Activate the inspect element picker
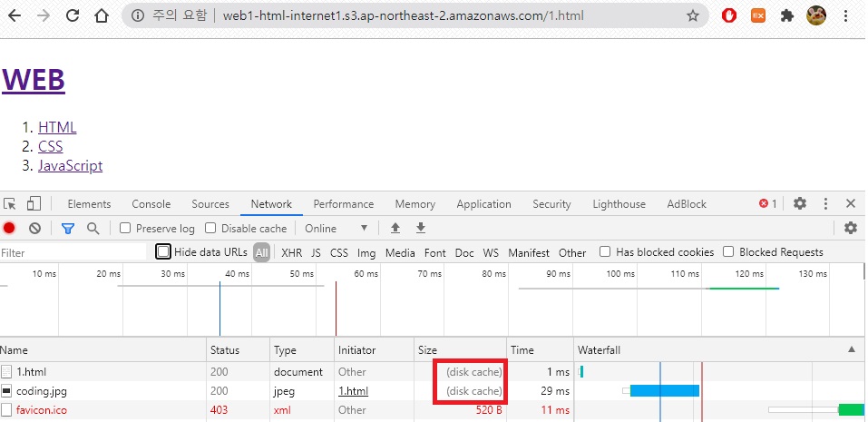Viewport: 868px width, 422px height. pyautogui.click(x=9, y=204)
